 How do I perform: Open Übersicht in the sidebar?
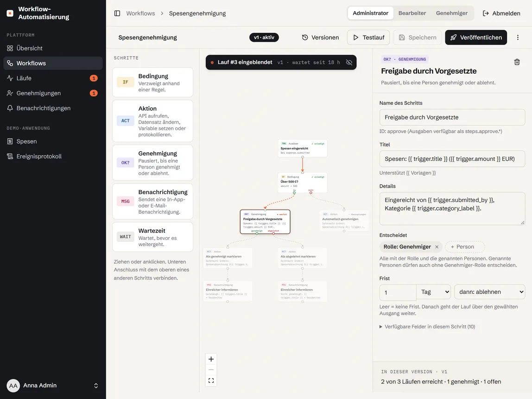[53, 48]
